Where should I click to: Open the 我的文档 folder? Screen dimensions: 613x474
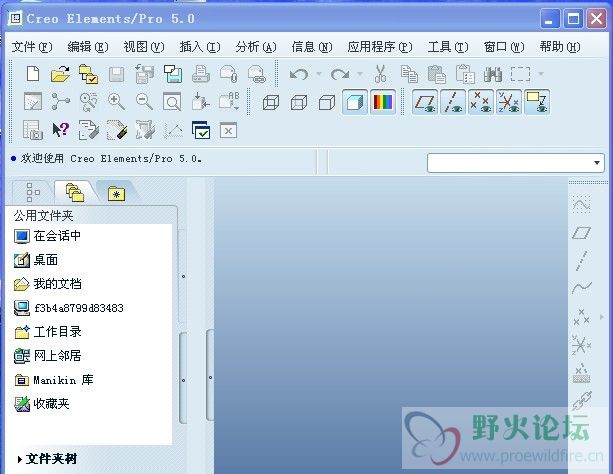(x=47, y=284)
